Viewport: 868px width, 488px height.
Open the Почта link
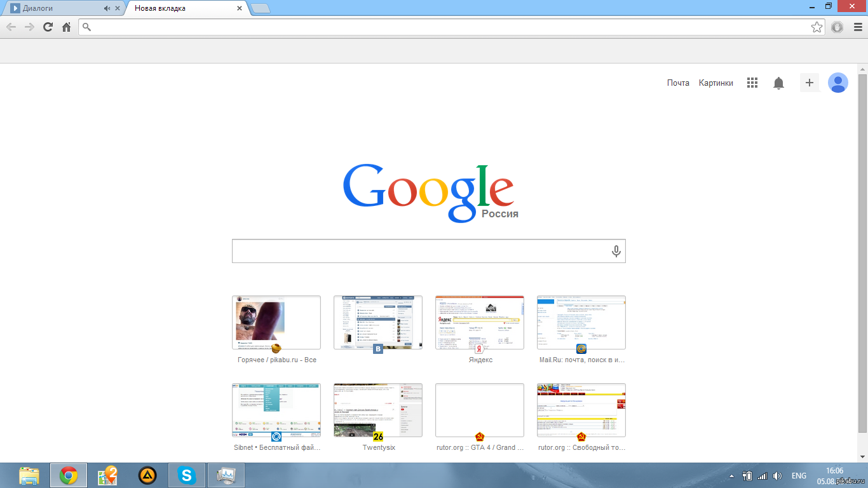point(678,83)
